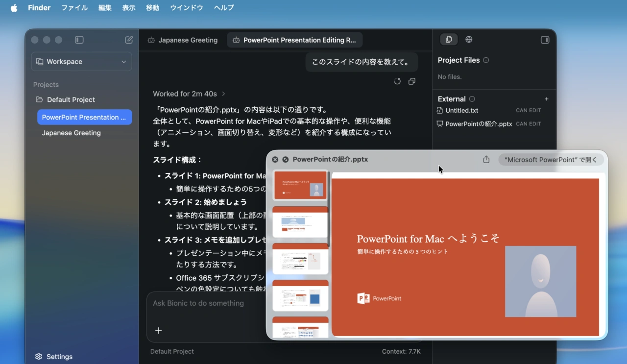Image resolution: width=627 pixels, height=364 pixels.
Task: Open the ファイル menu
Action: [x=74, y=8]
